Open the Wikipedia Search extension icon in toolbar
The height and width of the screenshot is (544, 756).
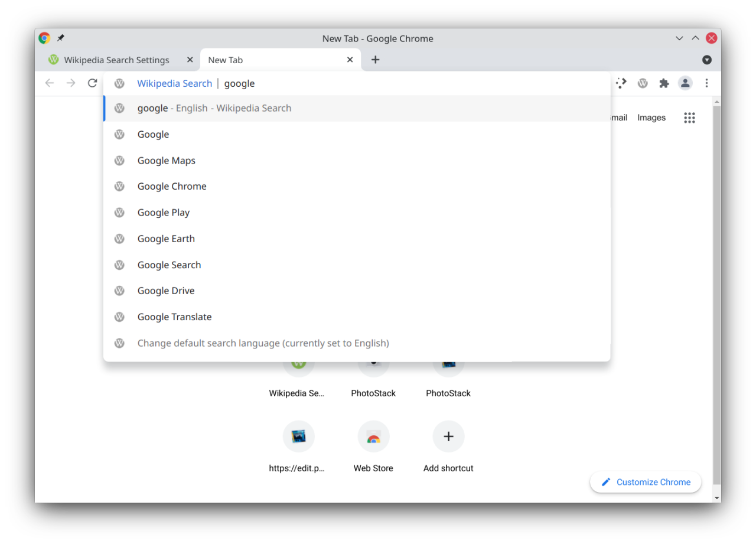point(643,83)
